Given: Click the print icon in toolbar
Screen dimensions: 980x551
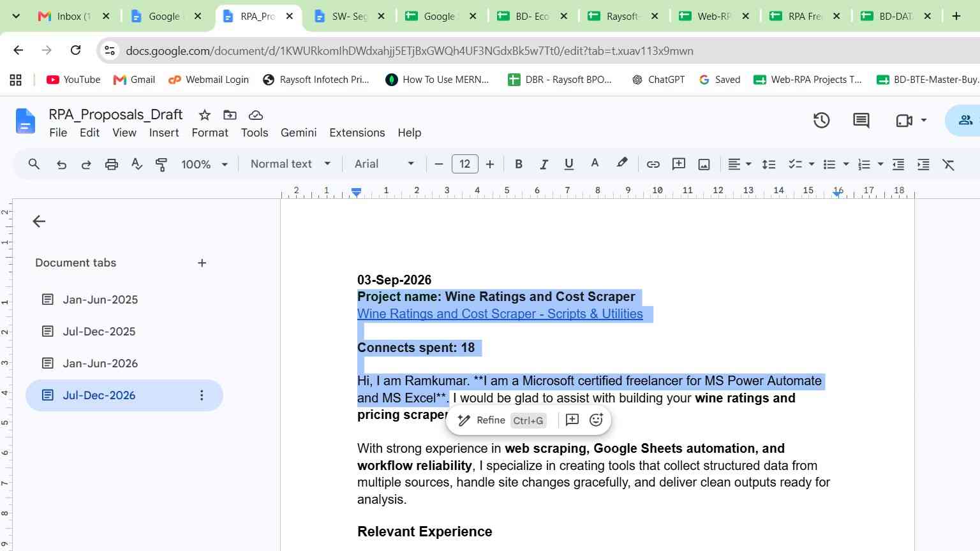Looking at the screenshot, I should (112, 164).
